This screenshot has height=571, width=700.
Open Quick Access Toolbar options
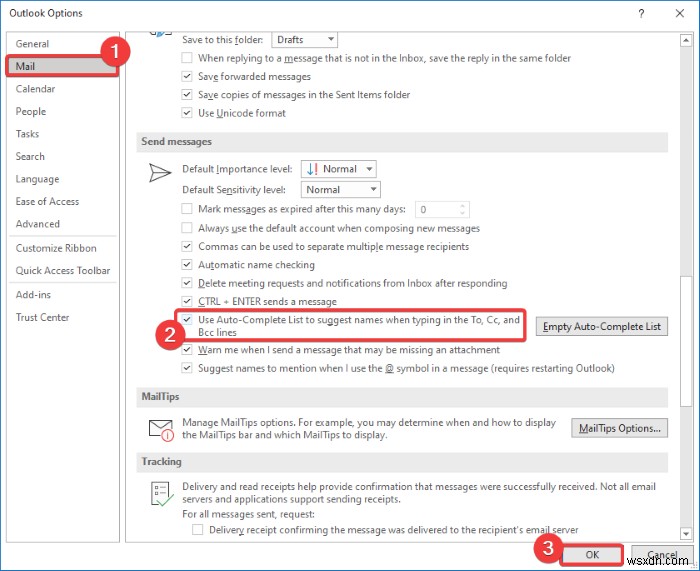62,271
